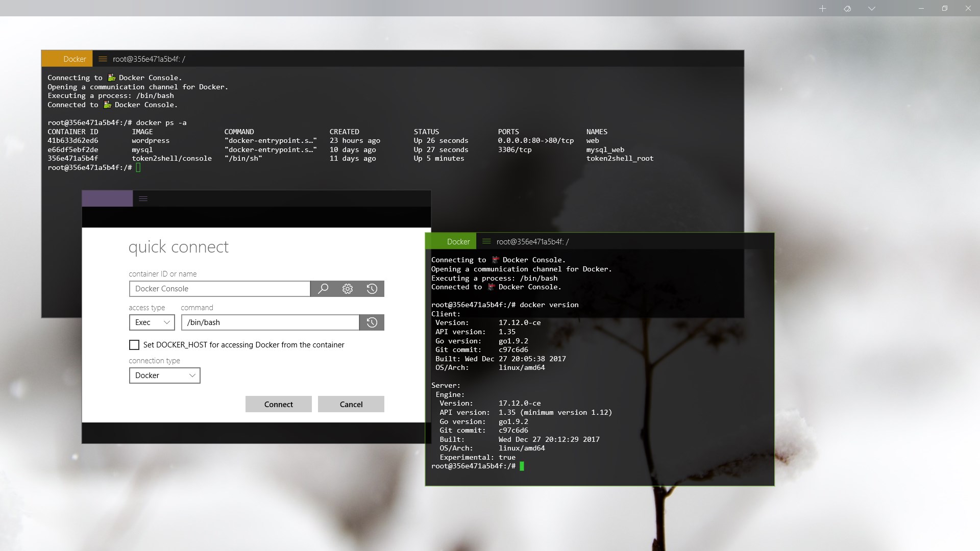The height and width of the screenshot is (551, 980).
Task: Show command history next to /bin/bash
Action: pos(372,322)
